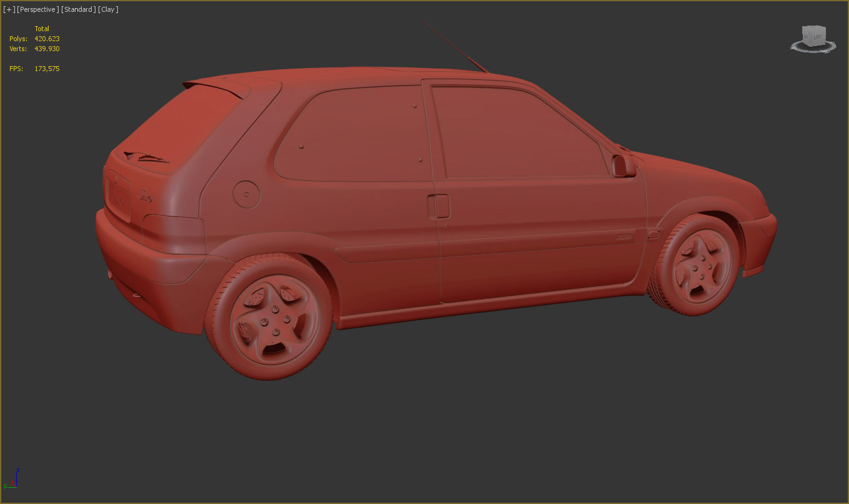Click the Verts count 439.930

coord(47,49)
